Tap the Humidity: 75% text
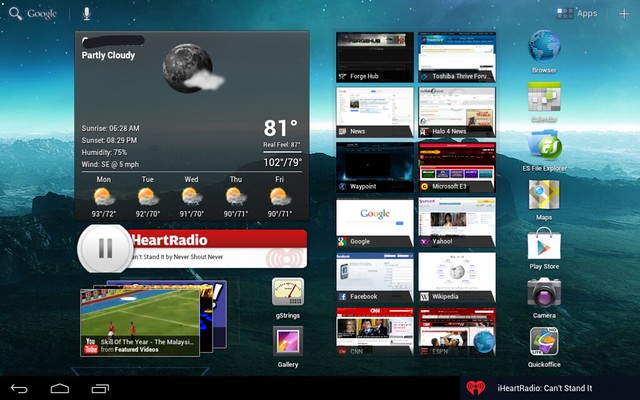The image size is (640, 400). (104, 153)
